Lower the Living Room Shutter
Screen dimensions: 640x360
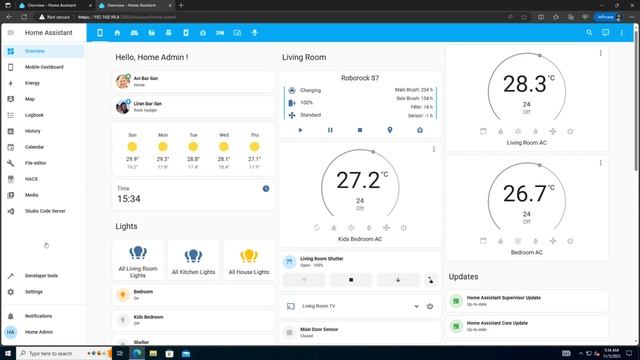pyautogui.click(x=398, y=280)
